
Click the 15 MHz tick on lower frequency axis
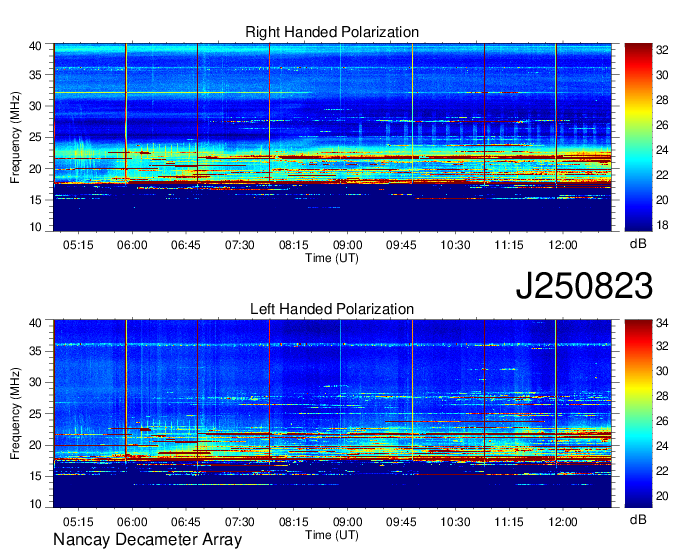coord(35,477)
